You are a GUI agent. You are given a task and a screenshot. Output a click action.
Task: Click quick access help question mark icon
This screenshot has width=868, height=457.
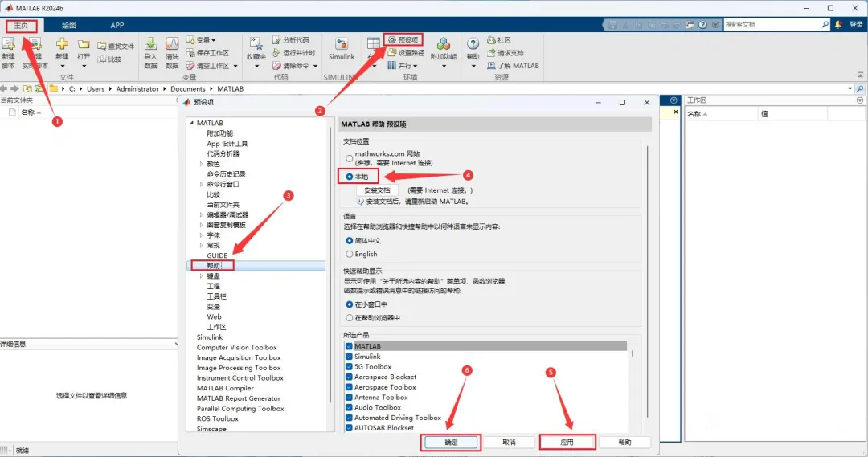pos(702,24)
